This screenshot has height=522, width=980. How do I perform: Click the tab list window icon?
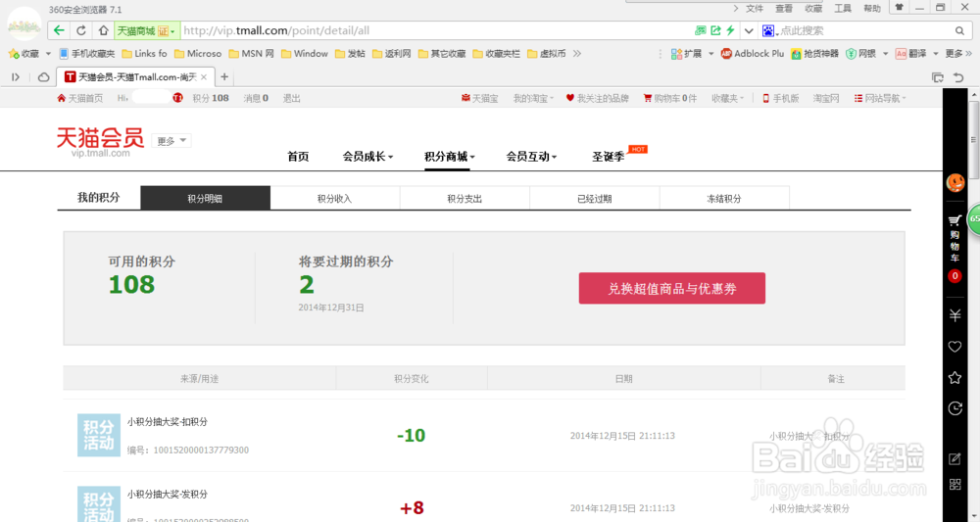938,76
